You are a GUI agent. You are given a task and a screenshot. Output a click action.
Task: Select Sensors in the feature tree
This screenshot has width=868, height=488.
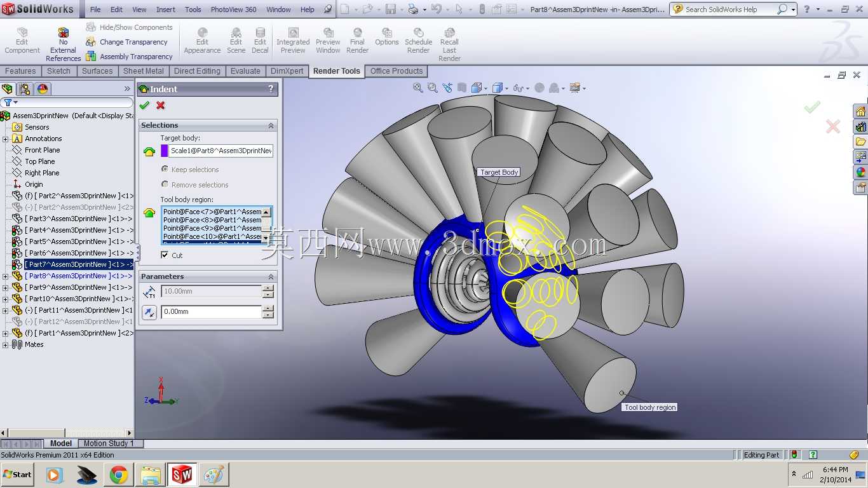click(x=37, y=127)
